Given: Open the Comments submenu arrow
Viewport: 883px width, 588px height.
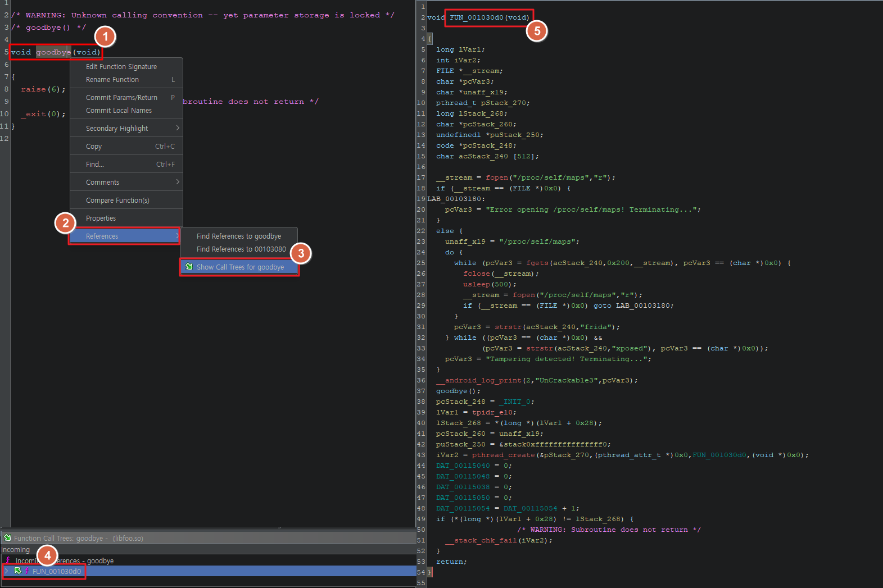Looking at the screenshot, I should coord(178,182).
